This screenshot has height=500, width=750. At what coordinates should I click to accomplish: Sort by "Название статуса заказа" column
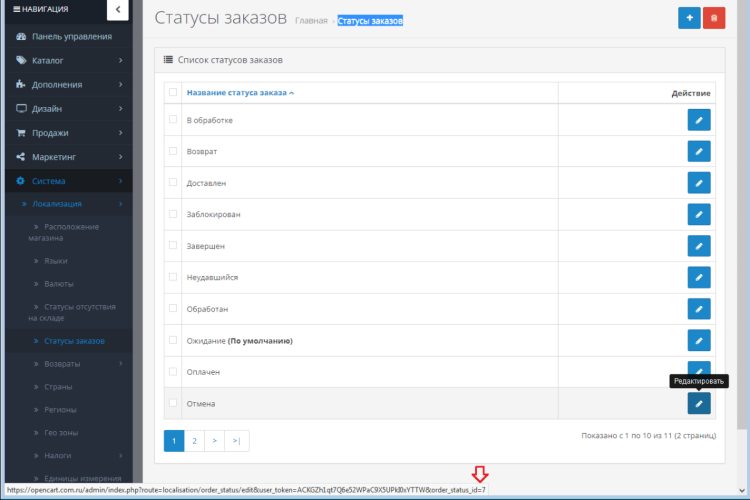(240, 92)
